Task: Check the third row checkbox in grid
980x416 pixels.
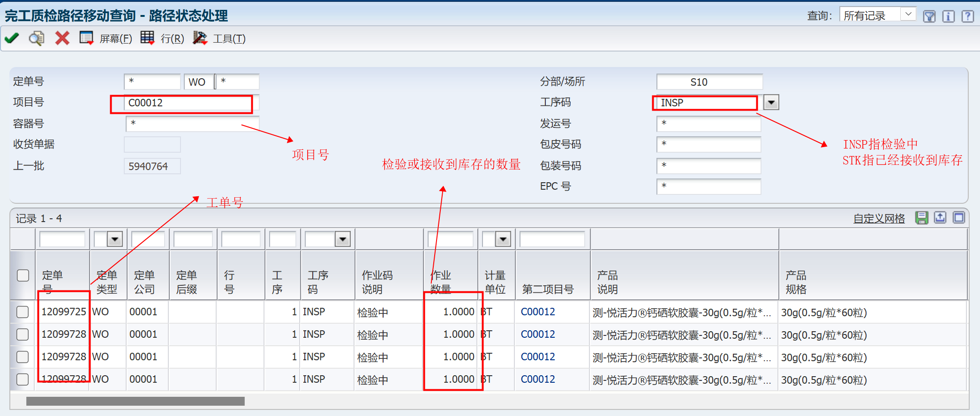Action: [x=23, y=357]
